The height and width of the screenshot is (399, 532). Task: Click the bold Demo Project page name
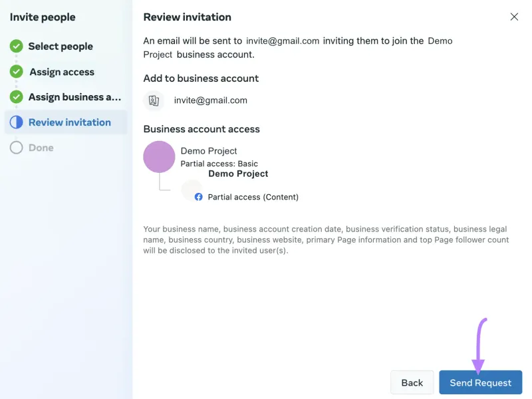pos(237,174)
